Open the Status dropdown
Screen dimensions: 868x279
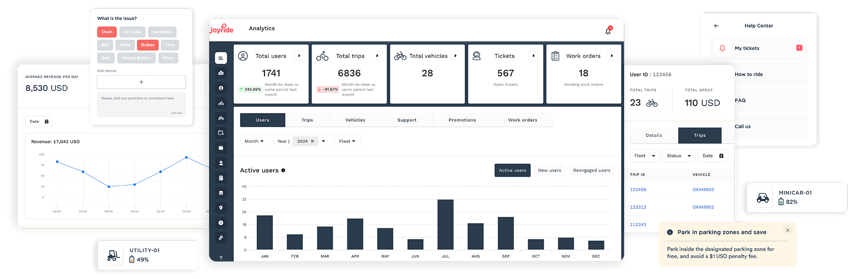679,156
